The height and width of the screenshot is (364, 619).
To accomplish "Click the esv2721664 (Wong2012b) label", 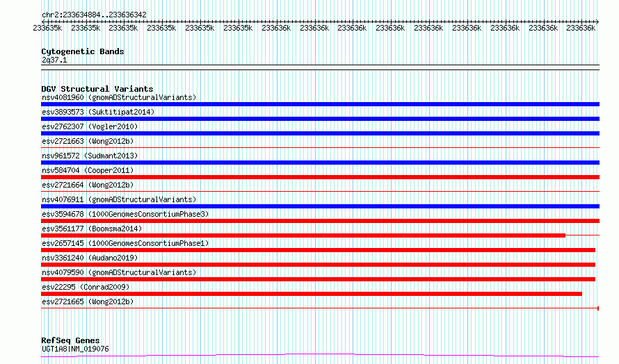I will [x=88, y=185].
